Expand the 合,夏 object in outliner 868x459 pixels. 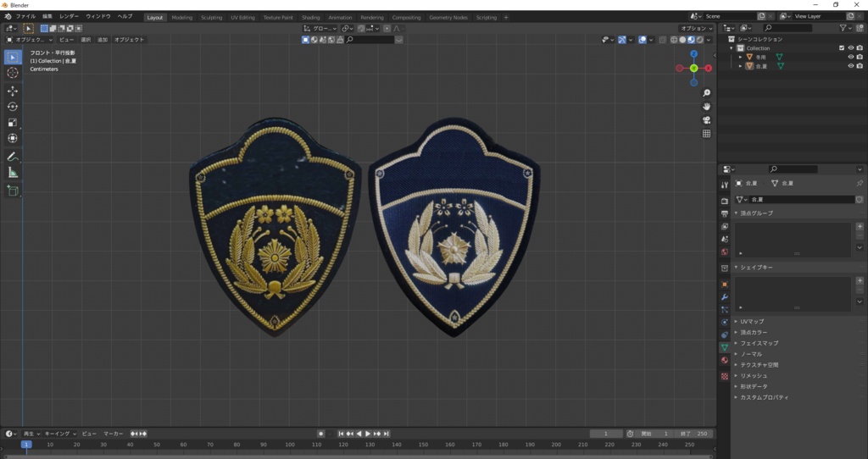pyautogui.click(x=741, y=66)
